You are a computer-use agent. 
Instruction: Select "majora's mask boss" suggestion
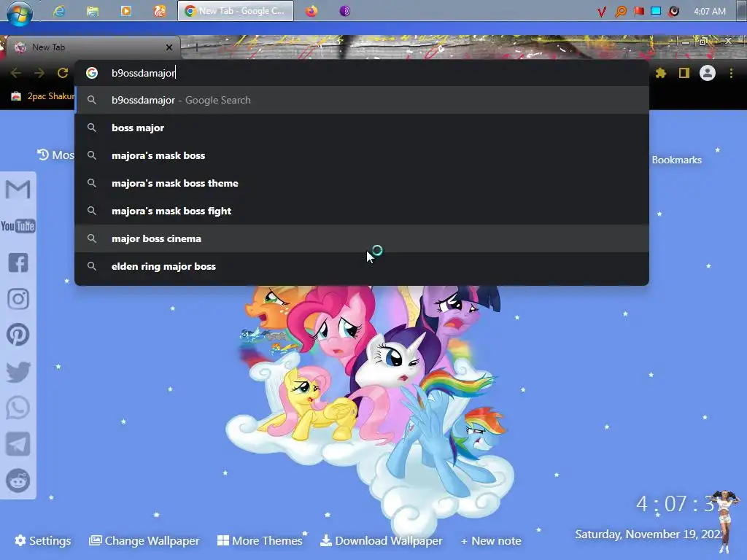[x=362, y=155]
